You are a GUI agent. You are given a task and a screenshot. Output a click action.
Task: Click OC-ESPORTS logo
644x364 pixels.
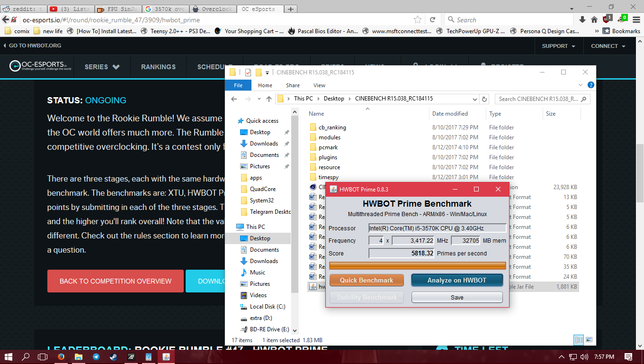tap(40, 66)
